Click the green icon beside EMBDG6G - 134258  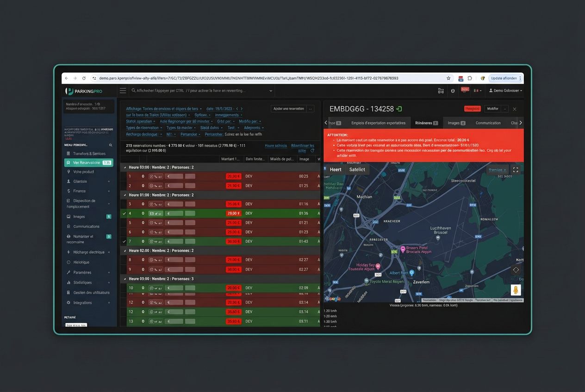pos(399,109)
